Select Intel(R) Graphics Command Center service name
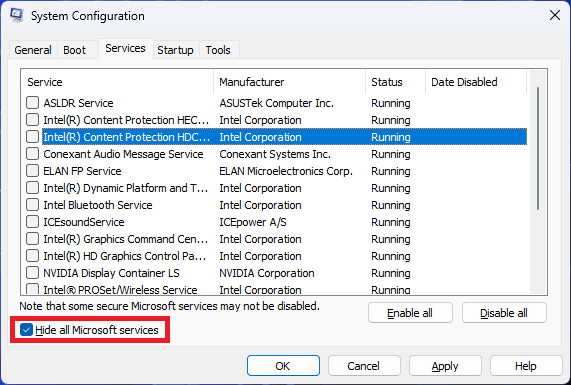The height and width of the screenshot is (385, 571). (126, 239)
